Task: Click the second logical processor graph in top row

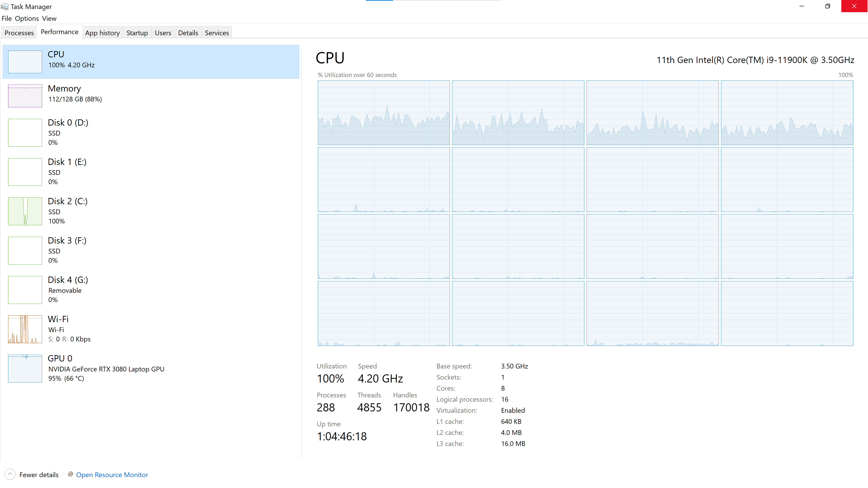Action: coord(518,113)
